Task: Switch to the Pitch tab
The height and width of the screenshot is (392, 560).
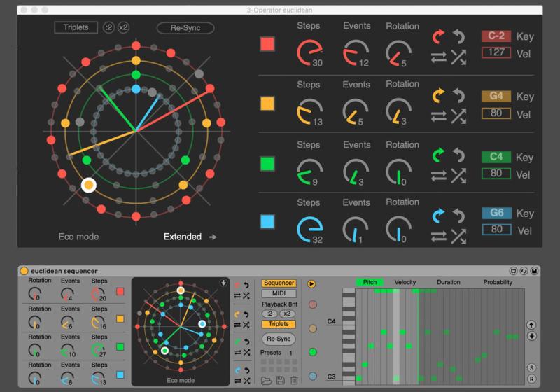Action: tap(370, 282)
